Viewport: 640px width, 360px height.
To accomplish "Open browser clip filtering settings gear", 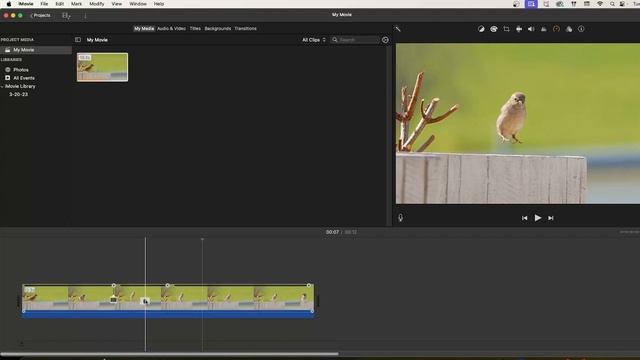I will tap(385, 40).
